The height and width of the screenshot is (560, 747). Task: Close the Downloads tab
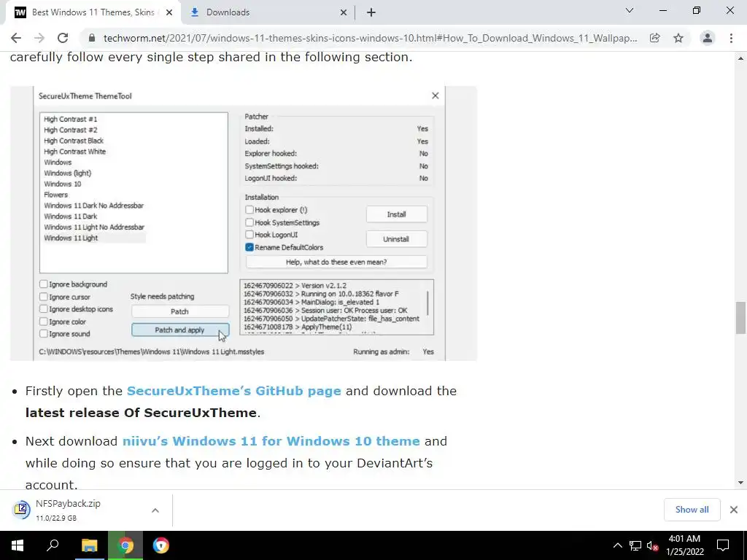[x=344, y=12]
